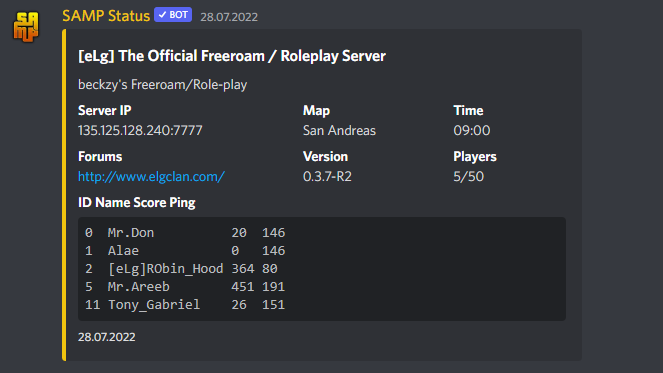The height and width of the screenshot is (373, 663).
Task: Open the SAMP Status username profile
Action: pyautogui.click(x=106, y=16)
